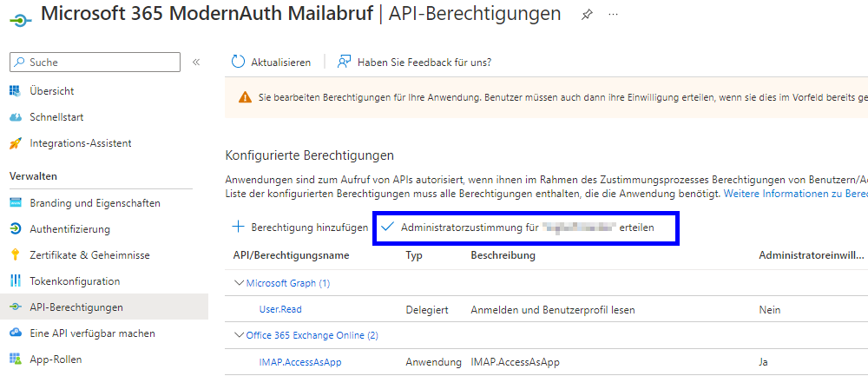Click the Tokenkonfiguration bars icon

(x=16, y=280)
